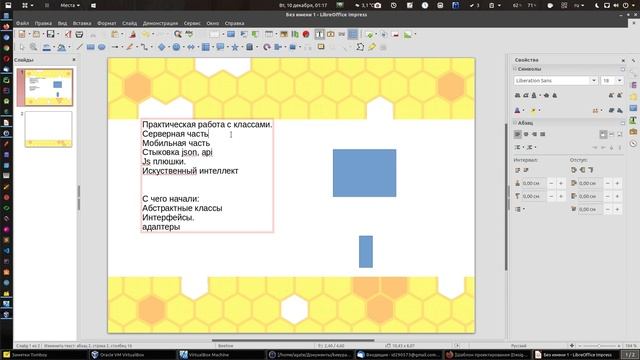Select the Line drawing tool
The width and height of the screenshot is (640, 360).
click(x=80, y=47)
